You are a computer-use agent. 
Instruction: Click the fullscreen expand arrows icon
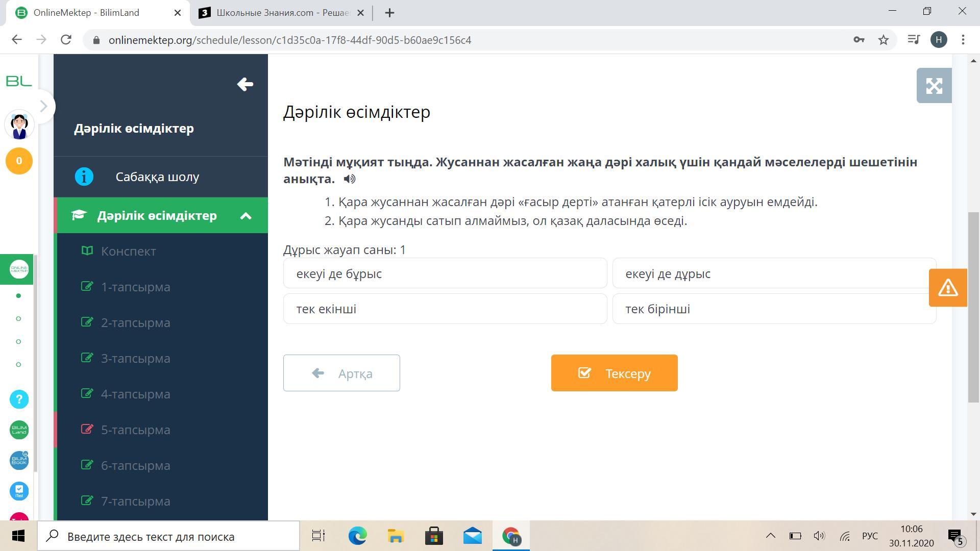(934, 86)
